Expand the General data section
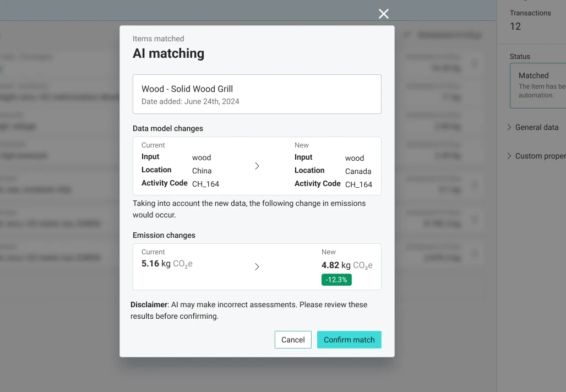 (x=534, y=127)
